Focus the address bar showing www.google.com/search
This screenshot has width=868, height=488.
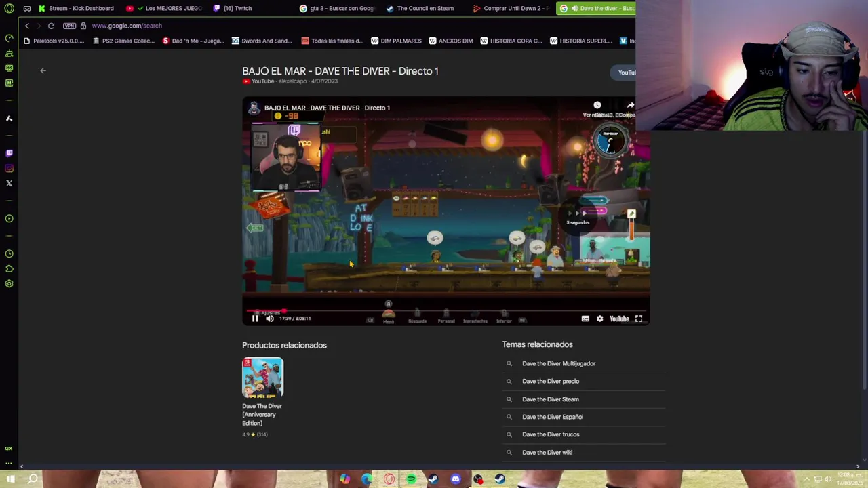[x=127, y=26]
